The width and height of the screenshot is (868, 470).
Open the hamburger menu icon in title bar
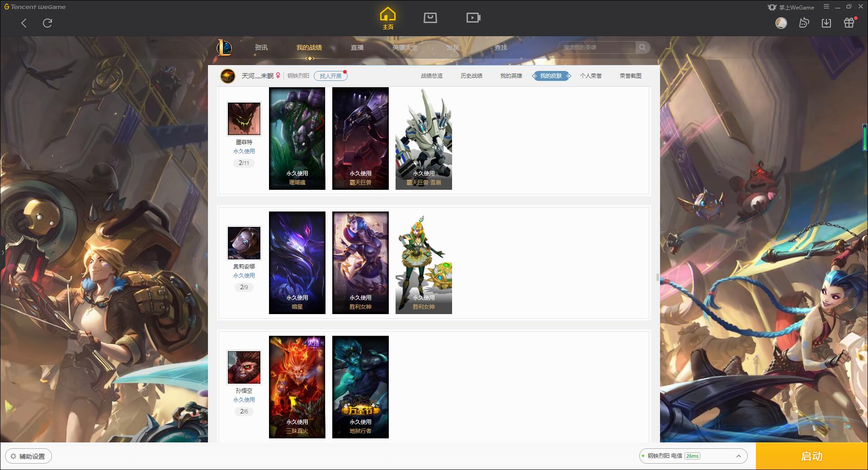[826, 7]
